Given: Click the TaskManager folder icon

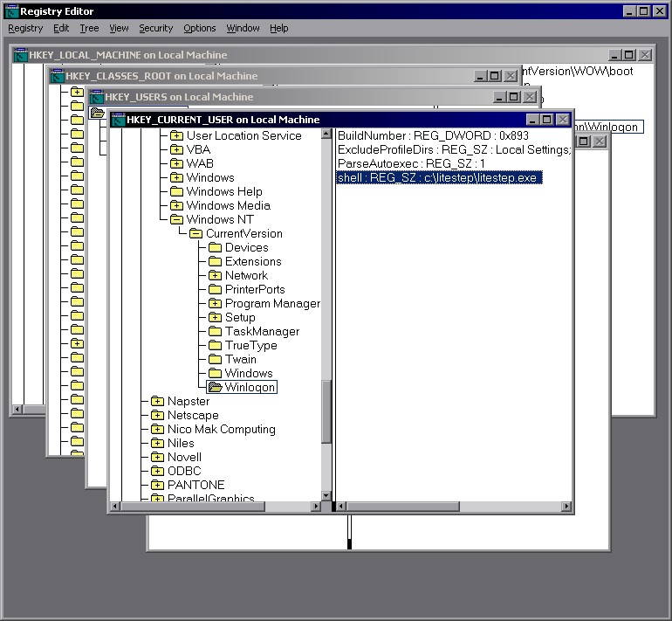Looking at the screenshot, I should (215, 331).
